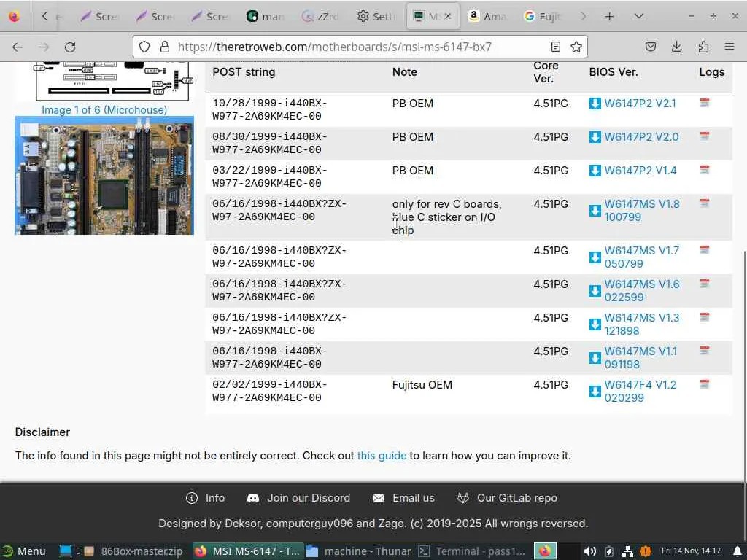Open log icon in W6147P2 V2.0 row
This screenshot has width=747, height=560.
[x=705, y=136]
